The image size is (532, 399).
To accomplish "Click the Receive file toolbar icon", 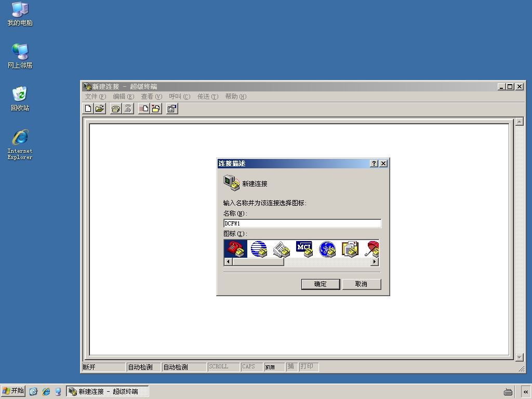I will click(156, 109).
